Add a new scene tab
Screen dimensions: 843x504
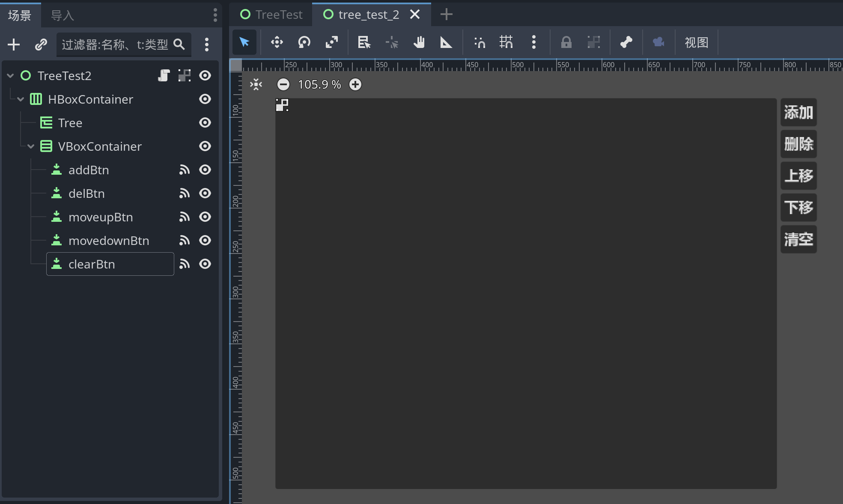(447, 15)
